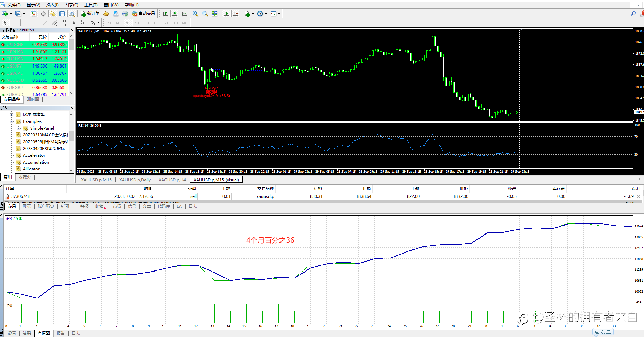Switch to the XAUUSD.p,Daily chart tab
The image size is (644, 337).
point(135,180)
